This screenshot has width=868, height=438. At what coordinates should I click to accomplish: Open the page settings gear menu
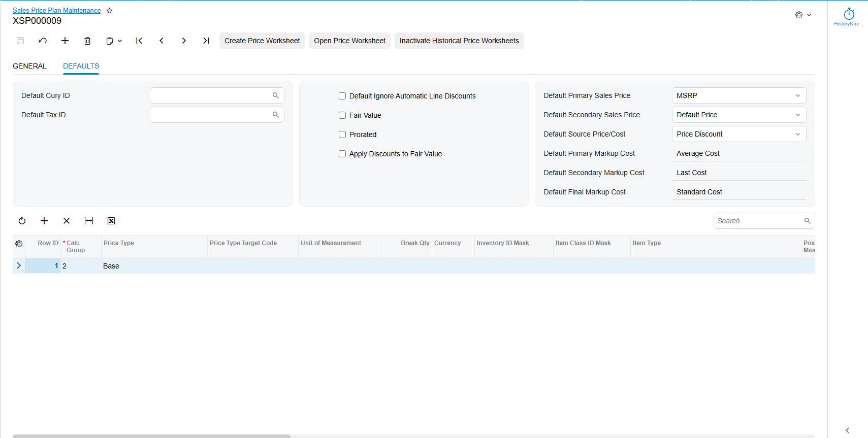803,15
